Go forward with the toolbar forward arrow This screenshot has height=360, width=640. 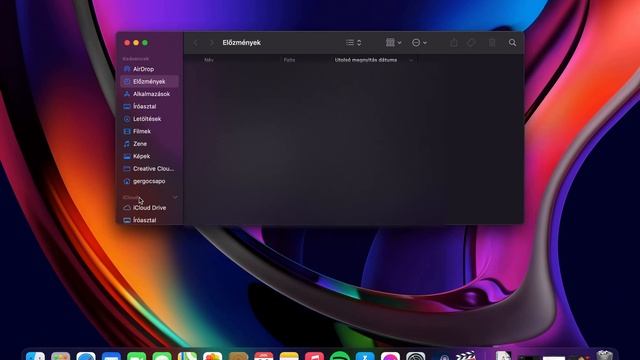coord(211,42)
